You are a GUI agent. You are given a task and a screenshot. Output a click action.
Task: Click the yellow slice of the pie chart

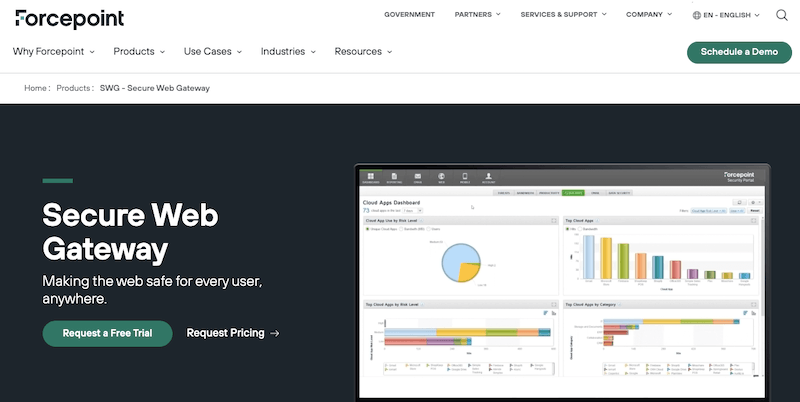click(x=467, y=273)
